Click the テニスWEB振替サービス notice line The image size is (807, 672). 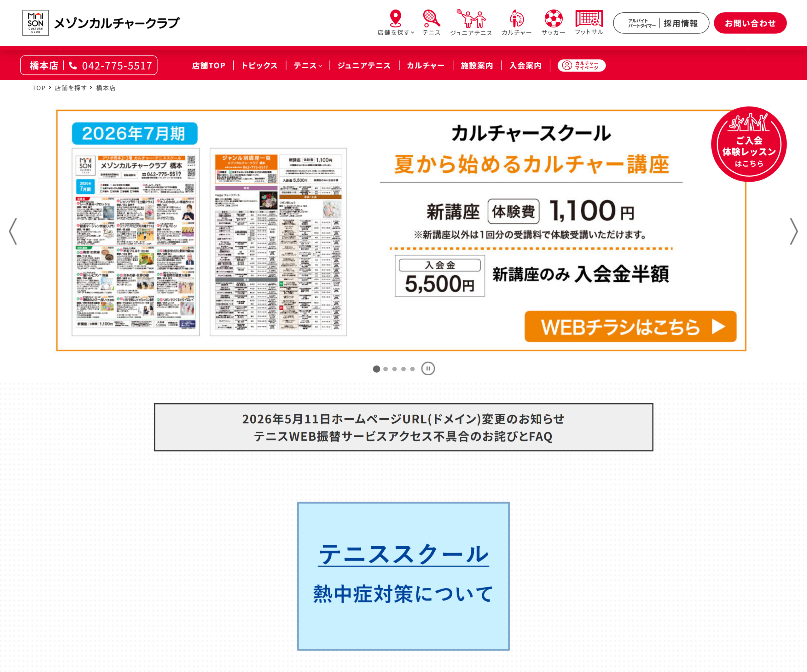(403, 436)
